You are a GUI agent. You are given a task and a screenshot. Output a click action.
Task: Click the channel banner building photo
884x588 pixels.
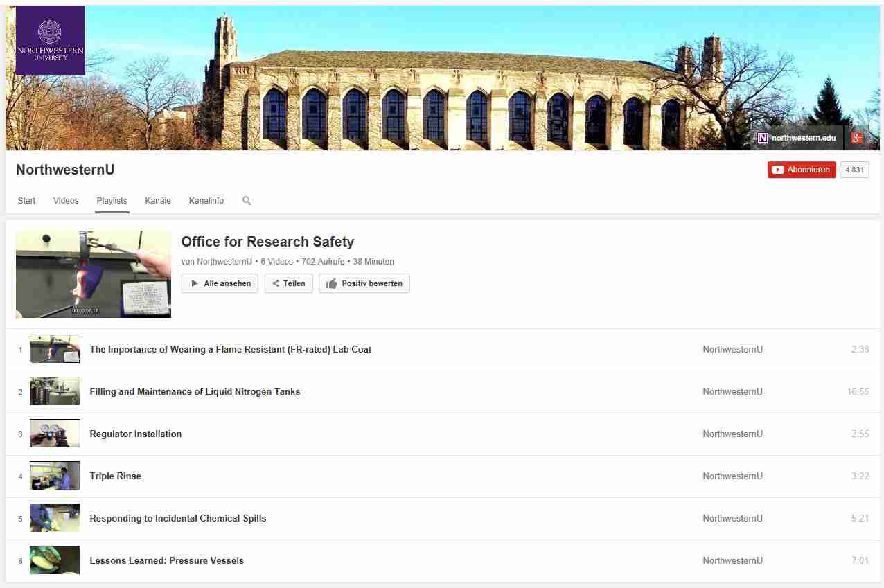(443, 78)
